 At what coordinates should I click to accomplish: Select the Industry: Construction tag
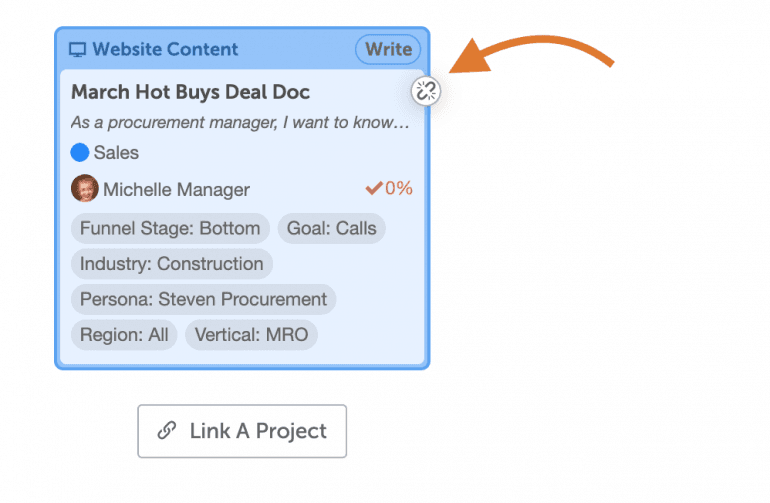pos(172,264)
